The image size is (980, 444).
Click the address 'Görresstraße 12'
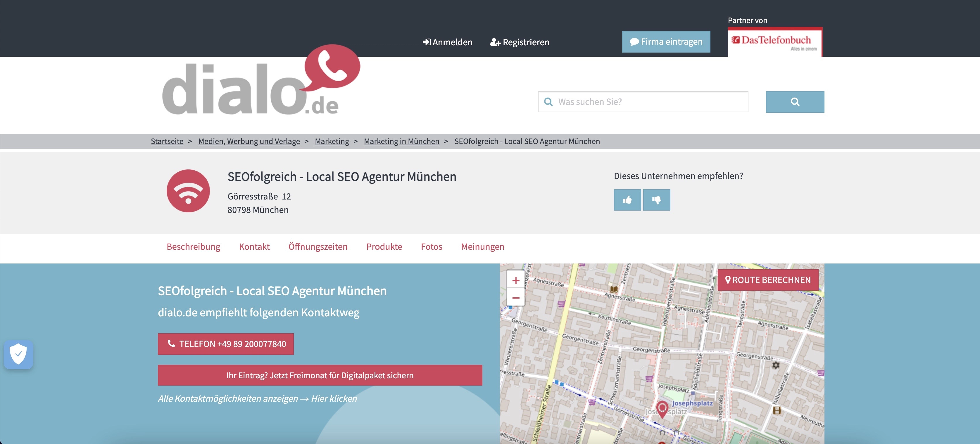[259, 197]
